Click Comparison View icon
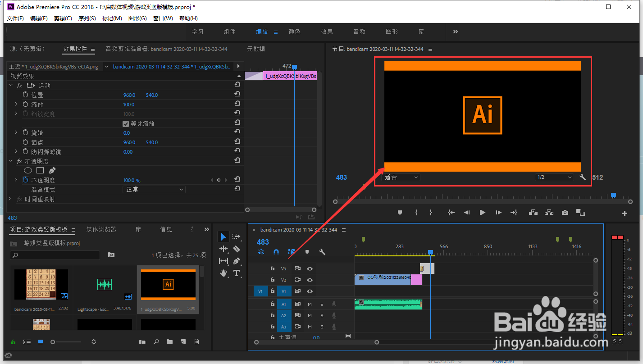Viewport: 643px width, 364px height. (580, 213)
